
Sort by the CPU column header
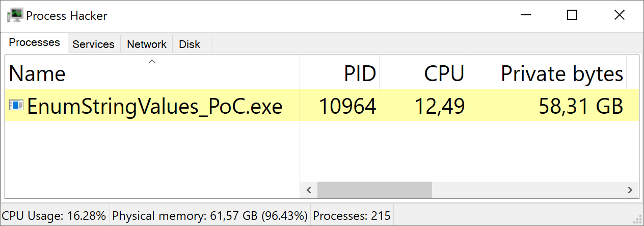[444, 74]
